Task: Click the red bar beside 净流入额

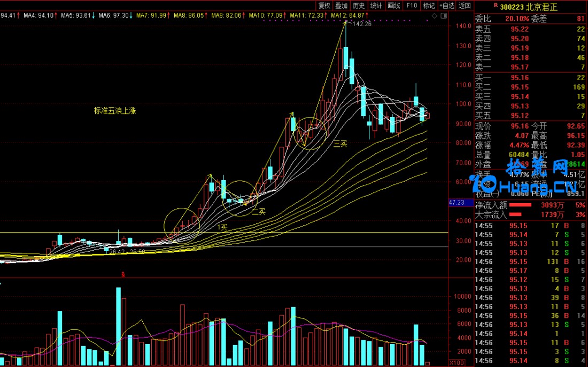Action: point(520,205)
